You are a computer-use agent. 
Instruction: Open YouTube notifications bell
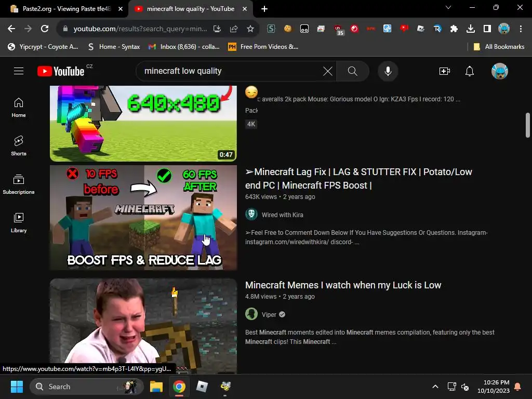tap(470, 71)
